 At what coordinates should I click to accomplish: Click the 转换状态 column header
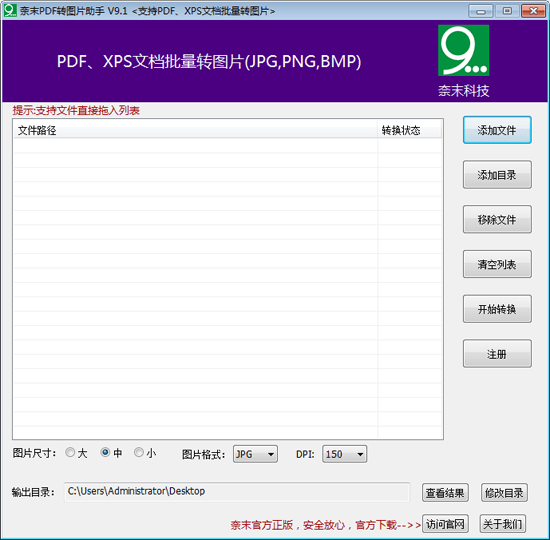(x=410, y=130)
